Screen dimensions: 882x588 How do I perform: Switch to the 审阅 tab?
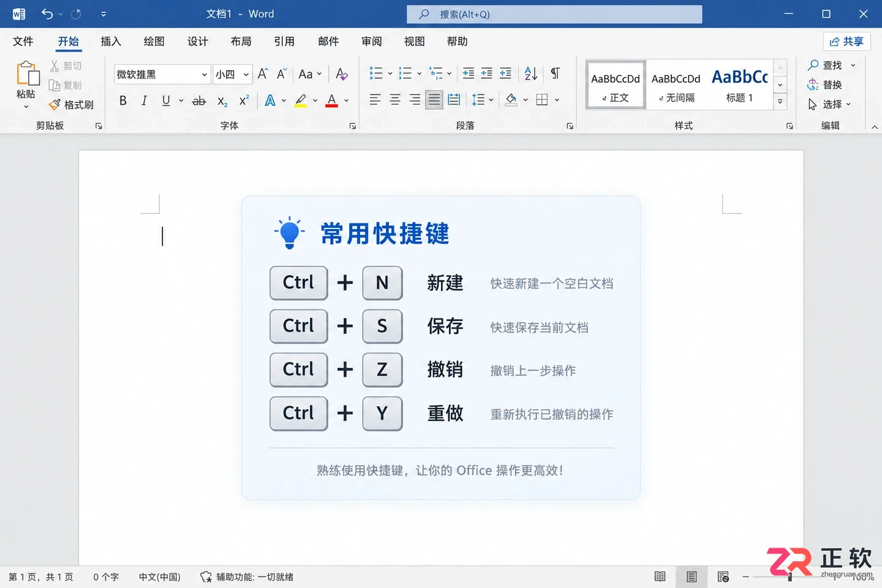pos(372,41)
